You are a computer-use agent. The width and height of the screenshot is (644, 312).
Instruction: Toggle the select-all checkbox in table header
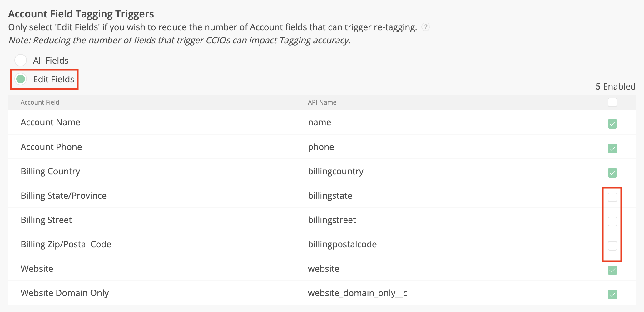tap(612, 102)
